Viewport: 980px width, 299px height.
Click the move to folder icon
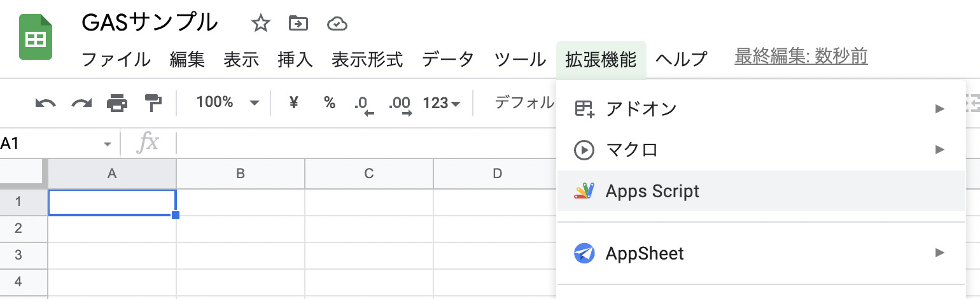pyautogui.click(x=298, y=24)
